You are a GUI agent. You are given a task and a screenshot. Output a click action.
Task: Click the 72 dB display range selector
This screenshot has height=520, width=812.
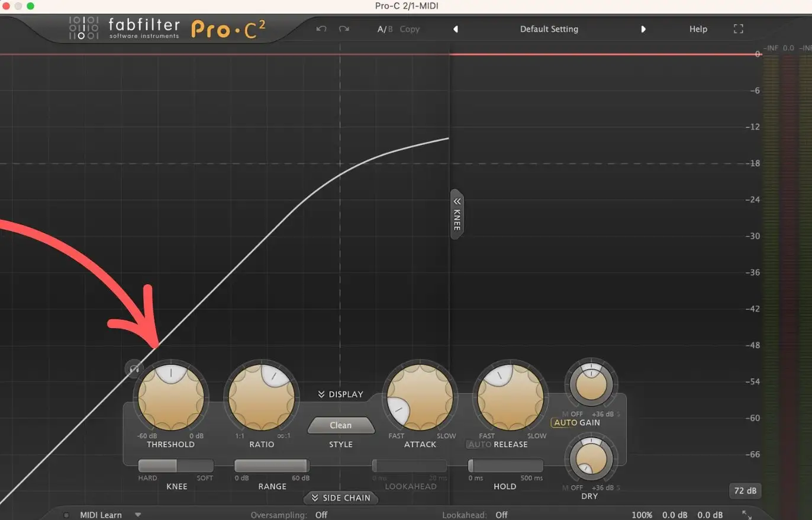[x=744, y=491]
